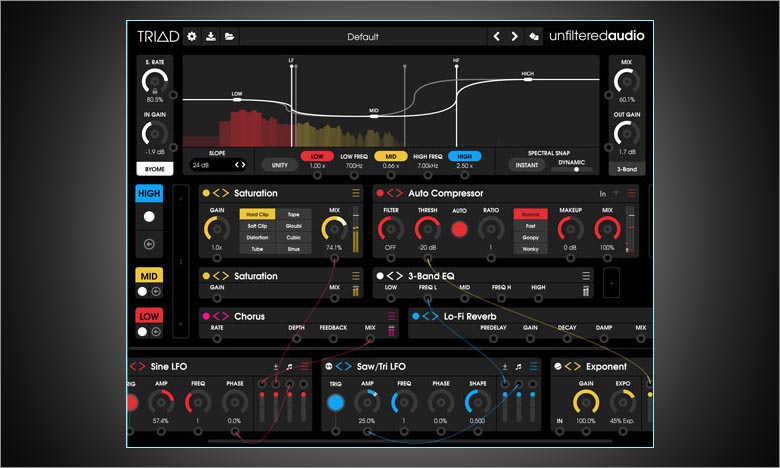The height and width of the screenshot is (468, 780).
Task: Click the UNITY button
Action: (x=280, y=165)
